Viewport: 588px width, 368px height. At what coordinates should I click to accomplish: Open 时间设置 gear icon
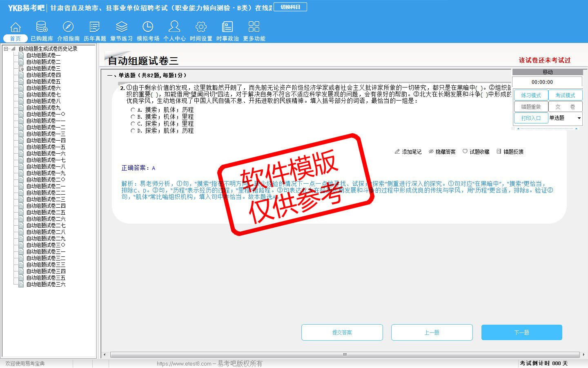pyautogui.click(x=201, y=27)
